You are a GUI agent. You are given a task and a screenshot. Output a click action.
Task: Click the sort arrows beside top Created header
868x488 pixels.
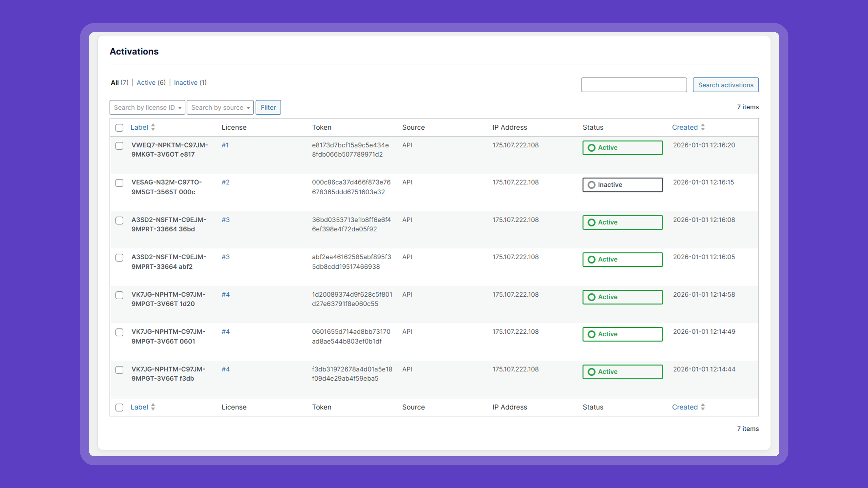[703, 127]
